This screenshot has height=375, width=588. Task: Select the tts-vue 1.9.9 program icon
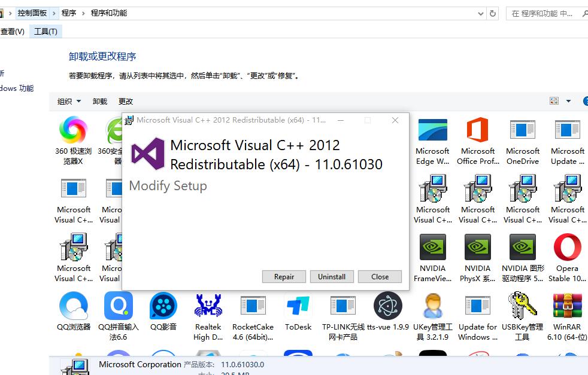pos(388,306)
